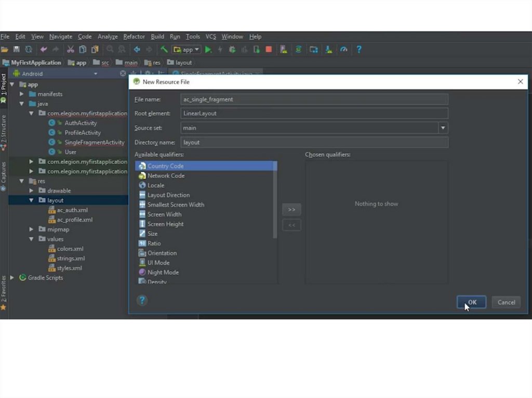Expand the Gradle Scripts node
The width and height of the screenshot is (532, 398).
point(12,278)
